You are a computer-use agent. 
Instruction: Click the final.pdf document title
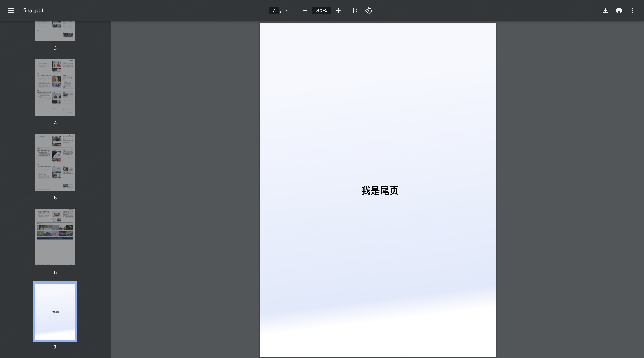click(x=33, y=10)
